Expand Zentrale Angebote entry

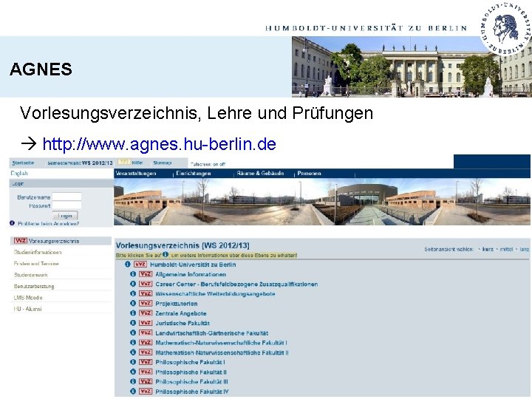181,313
